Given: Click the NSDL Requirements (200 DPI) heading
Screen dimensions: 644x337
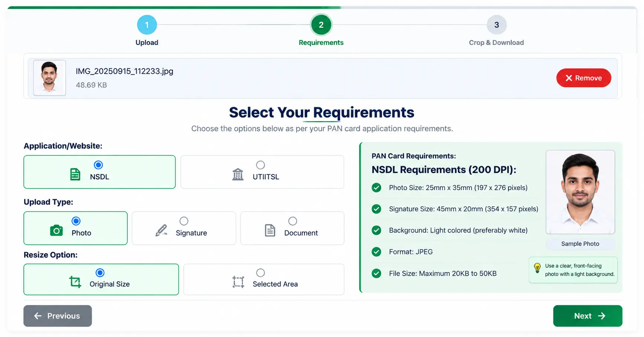Looking at the screenshot, I should pos(444,170).
